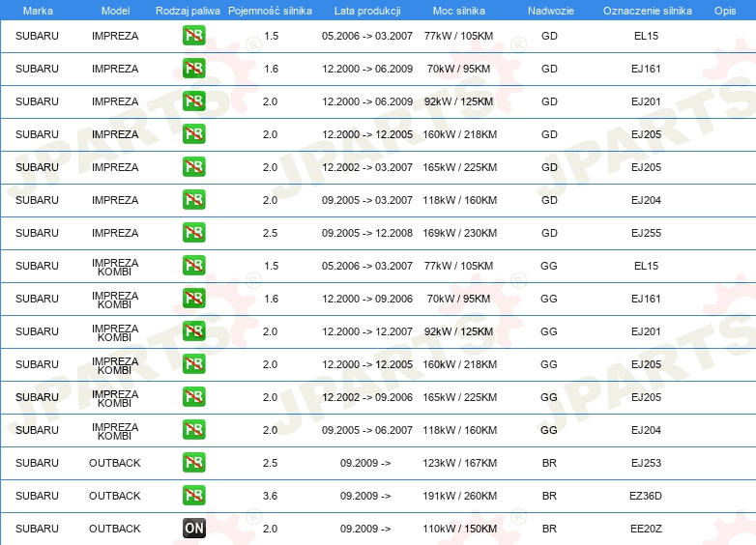
Task: Click the Oznaczenie silnika column header
Action: coord(646,10)
